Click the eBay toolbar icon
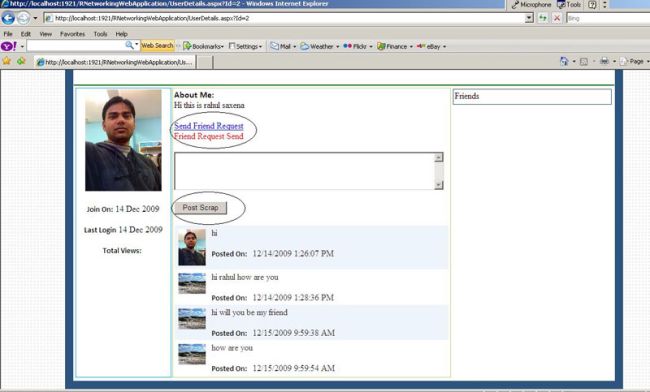 tap(421, 46)
